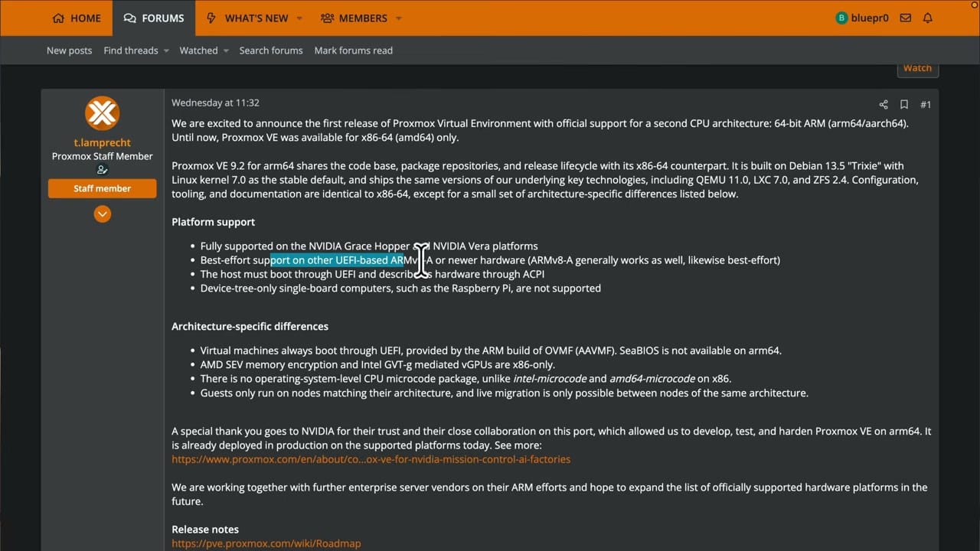Open the New posts link
This screenshot has height=551, width=980.
[69, 51]
